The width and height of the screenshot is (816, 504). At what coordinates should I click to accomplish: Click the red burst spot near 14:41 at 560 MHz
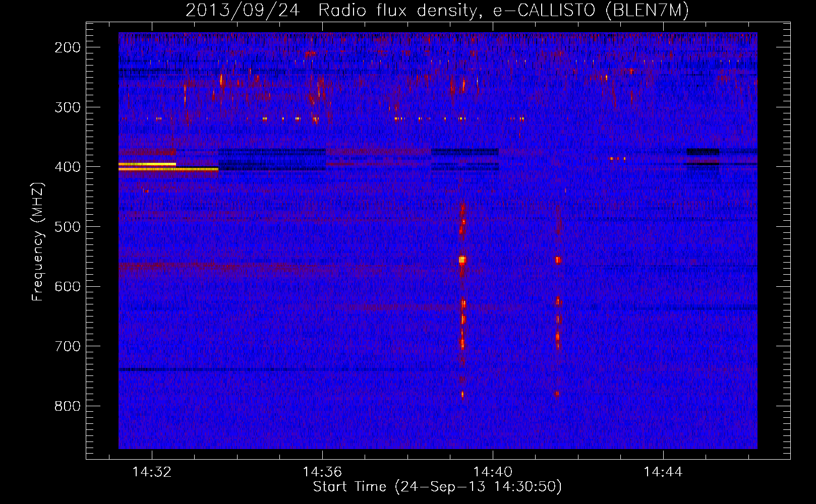tap(558, 260)
